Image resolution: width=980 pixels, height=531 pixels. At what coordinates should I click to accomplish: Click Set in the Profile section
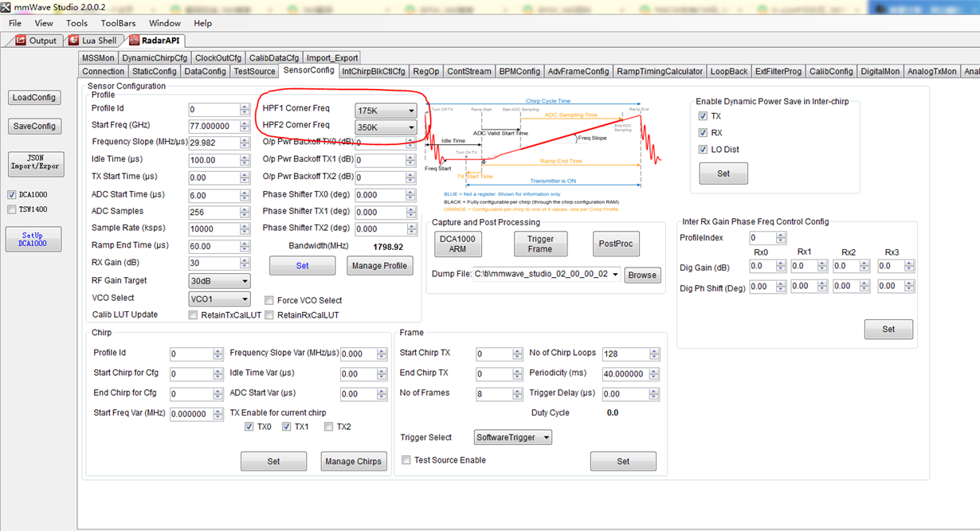click(302, 265)
